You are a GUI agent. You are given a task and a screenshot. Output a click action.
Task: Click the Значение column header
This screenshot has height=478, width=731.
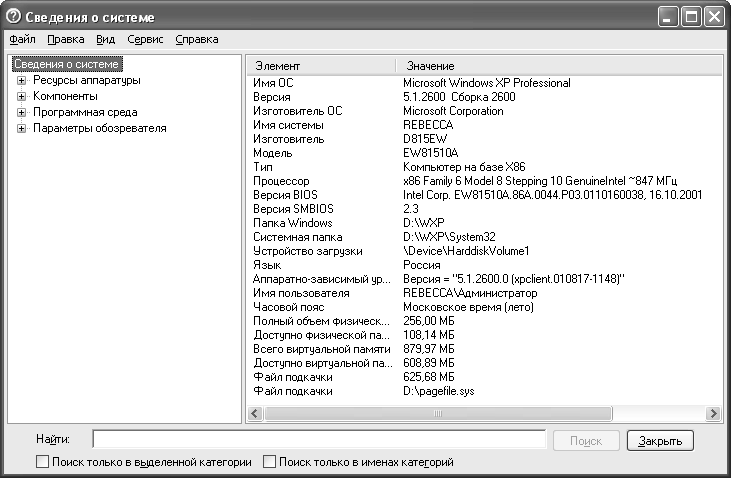(x=559, y=66)
